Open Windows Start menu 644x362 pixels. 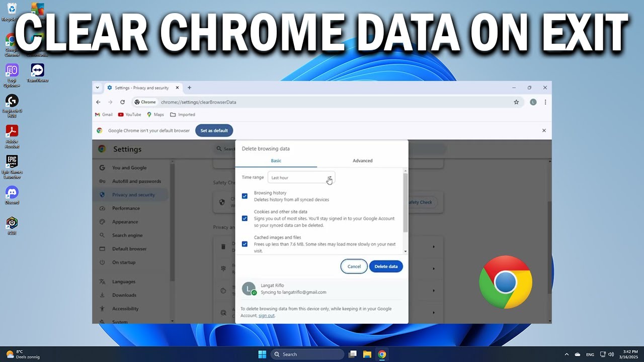[x=262, y=354]
